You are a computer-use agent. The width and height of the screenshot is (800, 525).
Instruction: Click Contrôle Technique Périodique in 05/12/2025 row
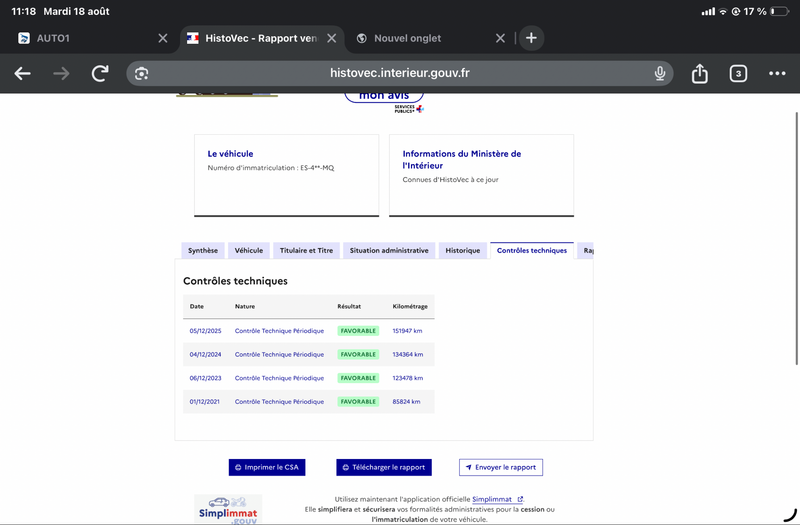pos(279,331)
